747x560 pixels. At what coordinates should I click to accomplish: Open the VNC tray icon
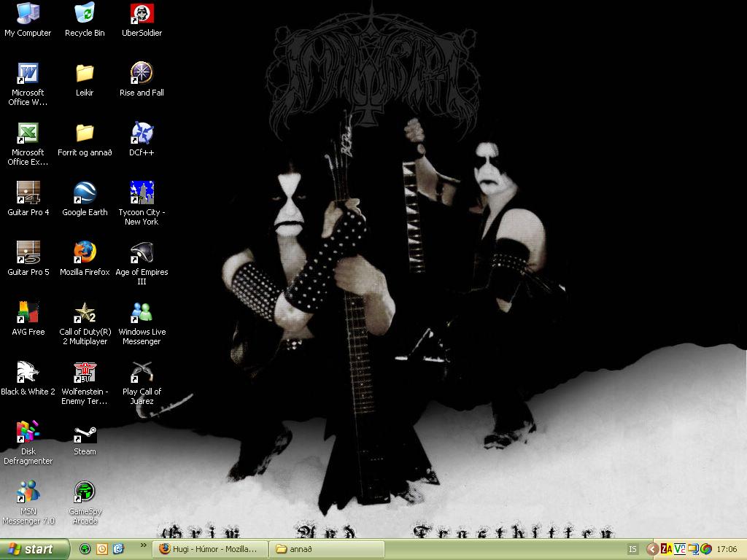pos(680,549)
